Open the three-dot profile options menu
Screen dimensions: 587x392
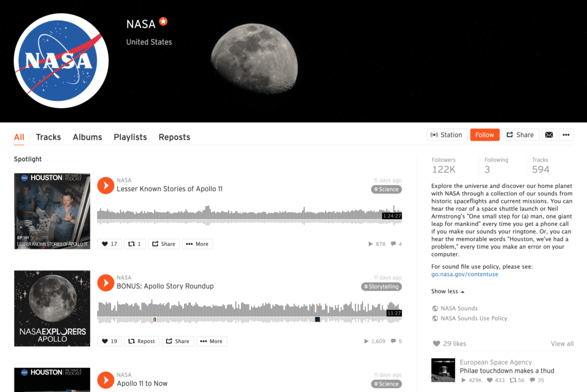point(566,135)
